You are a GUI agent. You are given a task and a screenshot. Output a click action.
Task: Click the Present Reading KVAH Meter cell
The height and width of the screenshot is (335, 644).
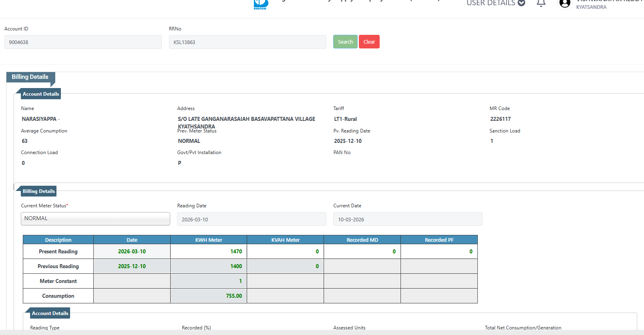click(286, 251)
